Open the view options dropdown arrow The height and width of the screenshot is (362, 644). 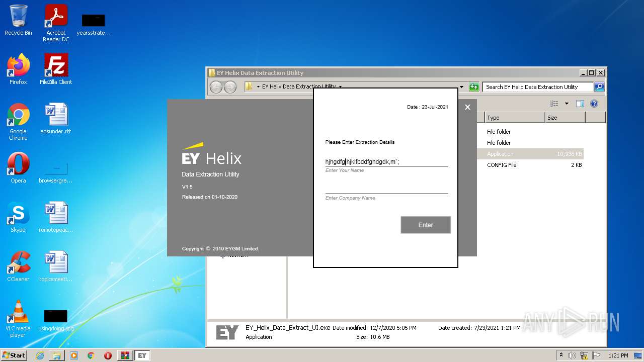(567, 104)
